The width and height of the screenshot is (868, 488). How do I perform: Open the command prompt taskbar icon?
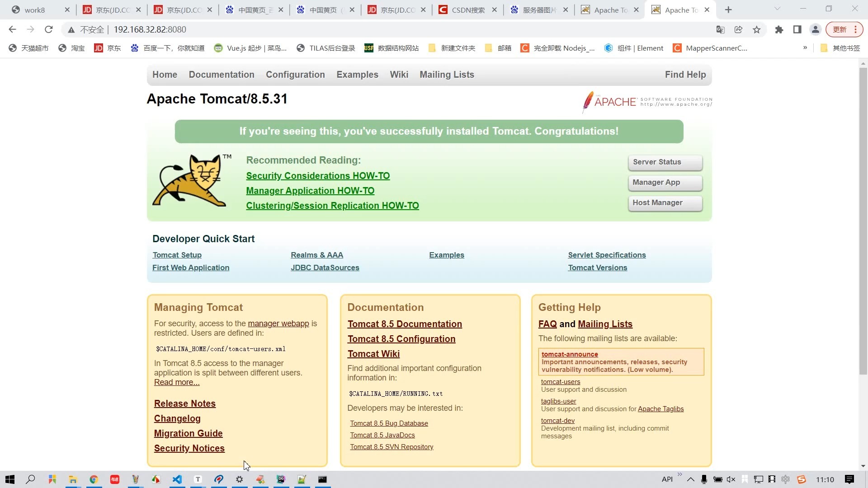pyautogui.click(x=322, y=479)
